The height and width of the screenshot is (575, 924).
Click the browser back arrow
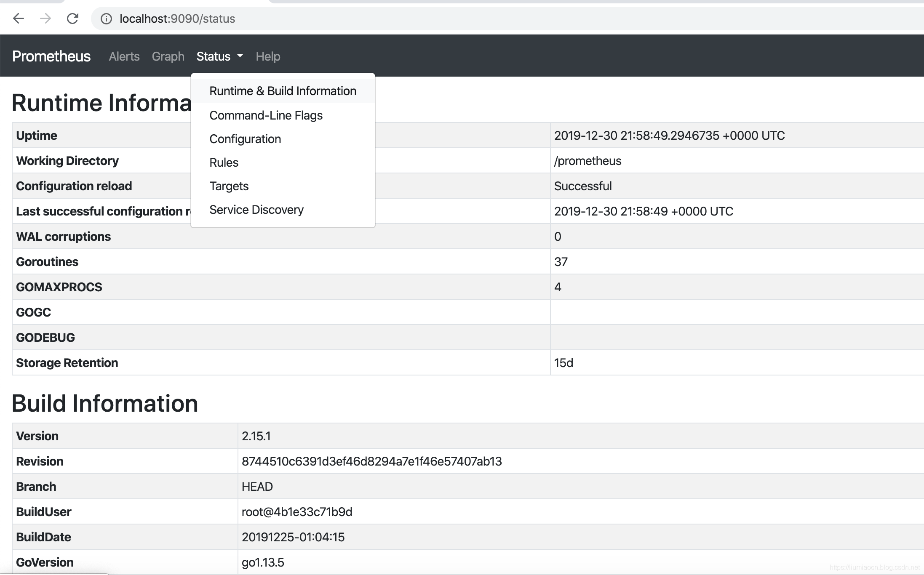(x=19, y=19)
